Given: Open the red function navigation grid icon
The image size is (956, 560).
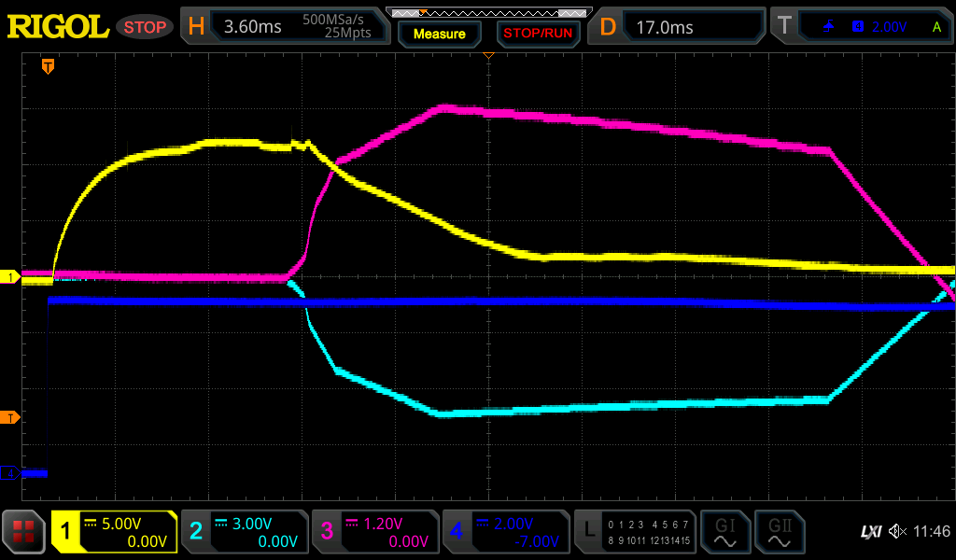Looking at the screenshot, I should click(24, 532).
